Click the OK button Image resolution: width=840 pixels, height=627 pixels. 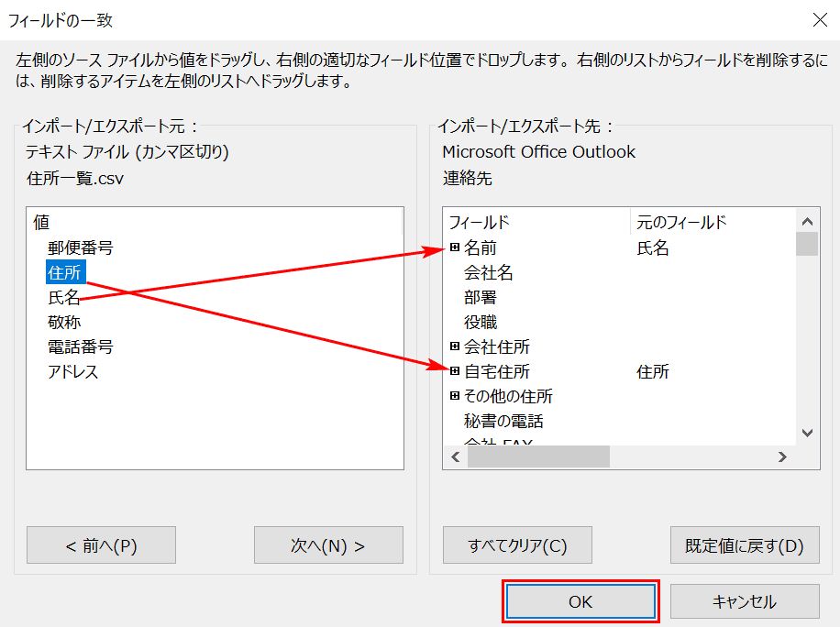pos(580,601)
